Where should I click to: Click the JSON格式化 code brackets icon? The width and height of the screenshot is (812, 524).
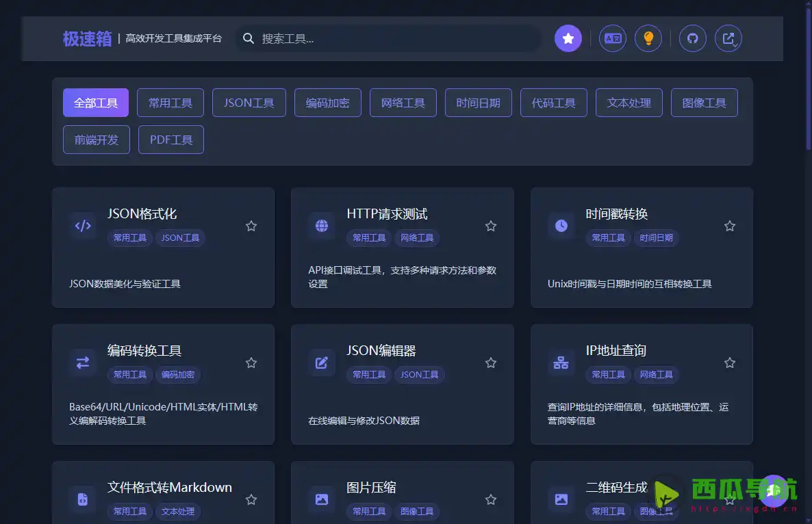[83, 226]
